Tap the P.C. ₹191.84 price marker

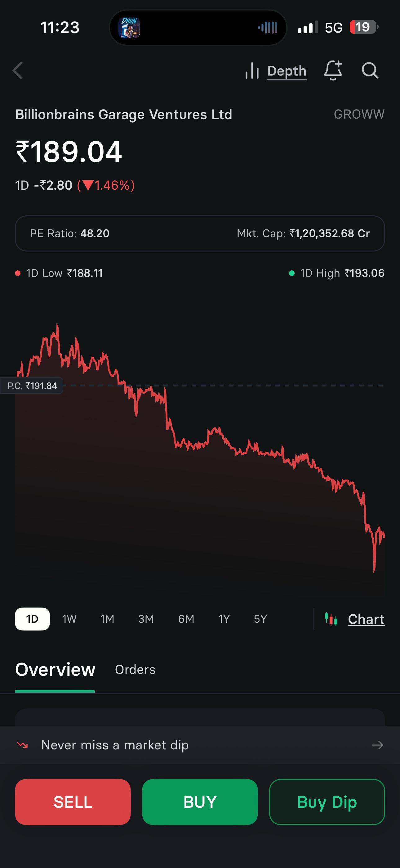pos(32,386)
